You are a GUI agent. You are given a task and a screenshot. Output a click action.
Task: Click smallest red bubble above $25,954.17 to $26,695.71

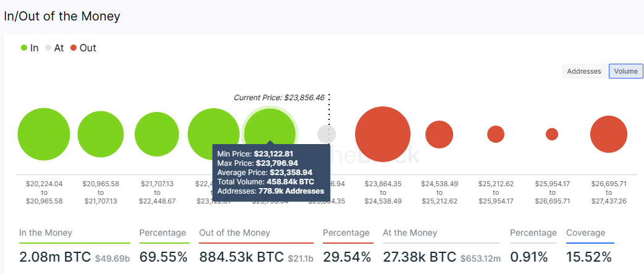552,134
